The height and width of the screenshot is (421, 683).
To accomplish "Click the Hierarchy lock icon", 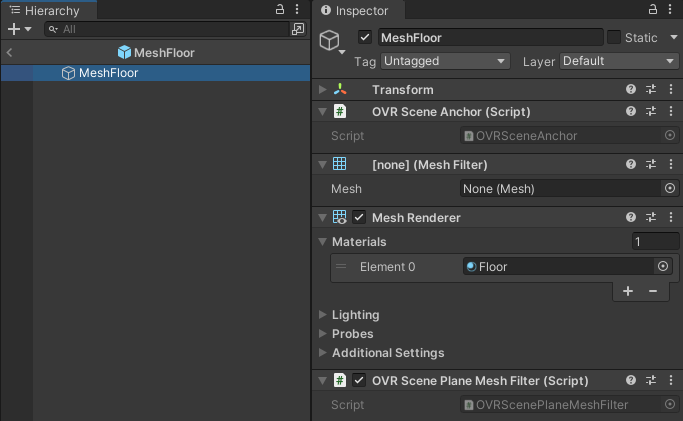I will point(280,9).
